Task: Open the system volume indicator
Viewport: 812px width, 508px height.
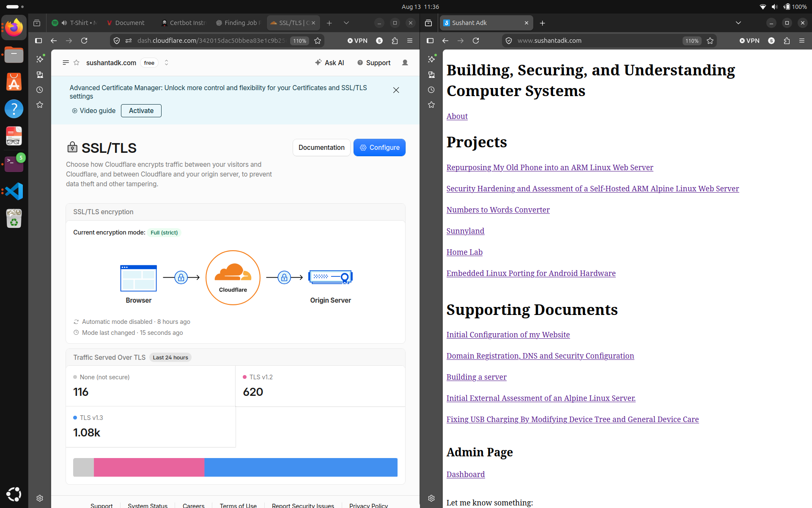Action: [x=774, y=7]
